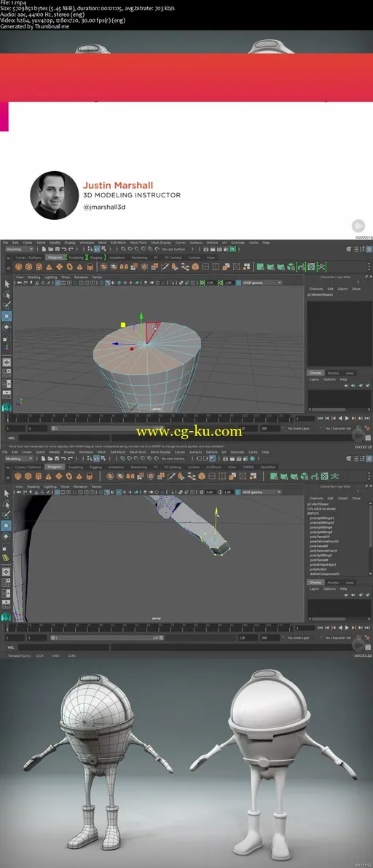Select polyBridgeEdge3 input node in channel box
This screenshot has height=868, width=373.
323,564
